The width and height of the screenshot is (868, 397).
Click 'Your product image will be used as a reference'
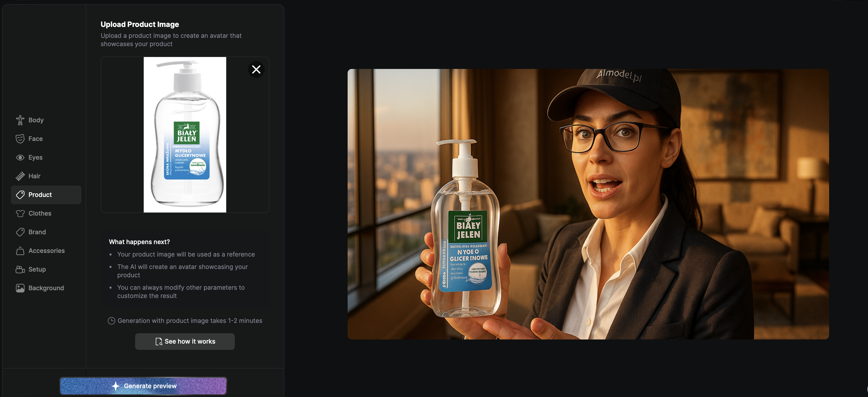point(186,254)
